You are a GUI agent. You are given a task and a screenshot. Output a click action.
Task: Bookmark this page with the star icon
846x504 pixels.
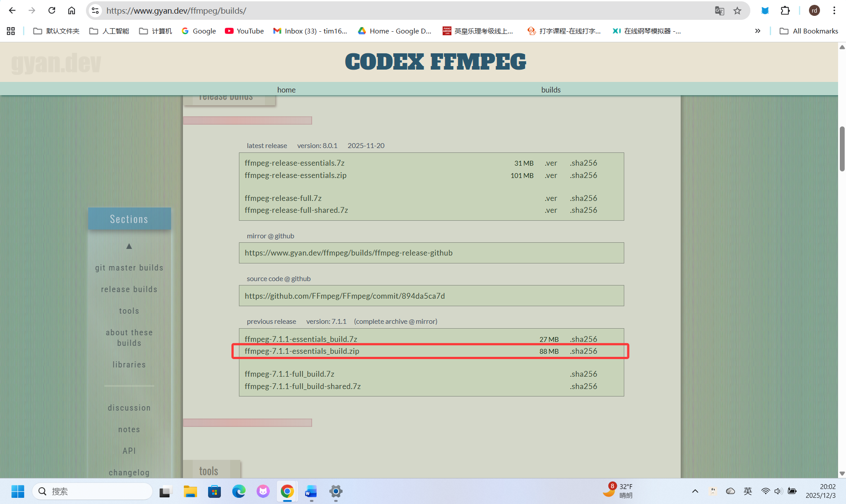click(738, 11)
